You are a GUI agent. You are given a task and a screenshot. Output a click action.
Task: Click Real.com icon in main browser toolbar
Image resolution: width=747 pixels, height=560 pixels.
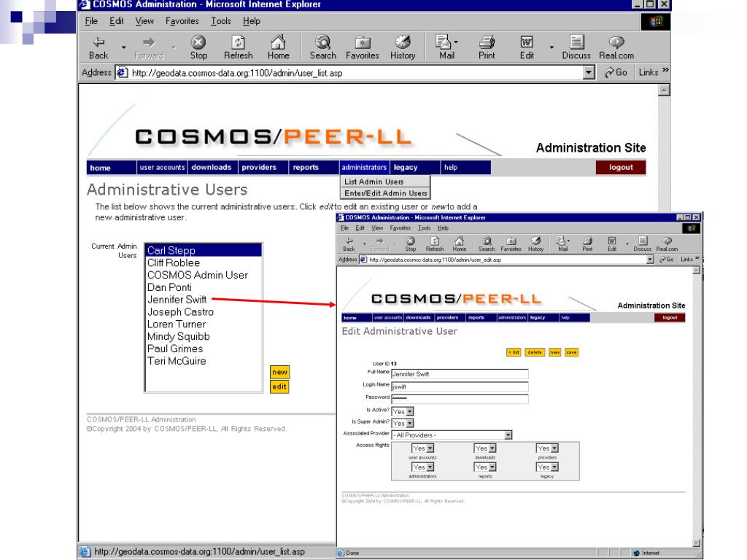[616, 47]
